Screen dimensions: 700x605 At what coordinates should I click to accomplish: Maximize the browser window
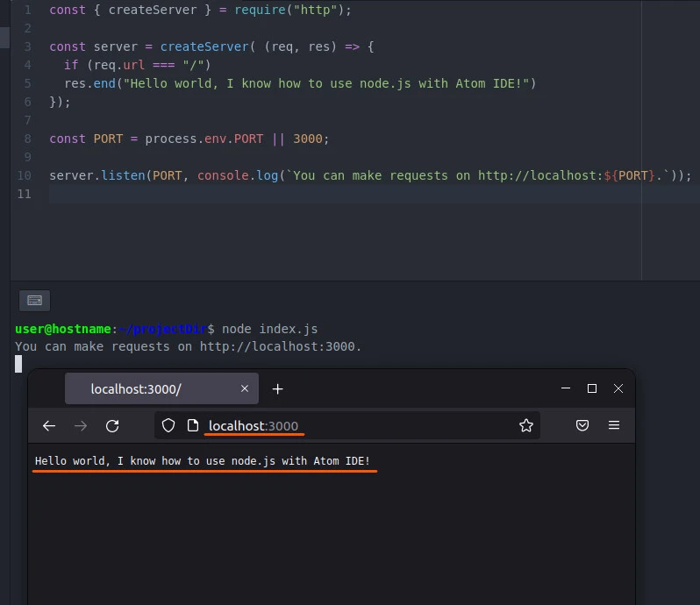coord(592,388)
